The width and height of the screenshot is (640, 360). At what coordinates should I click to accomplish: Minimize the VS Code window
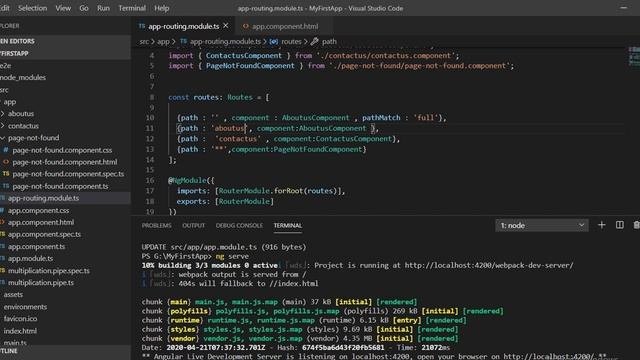624,8
